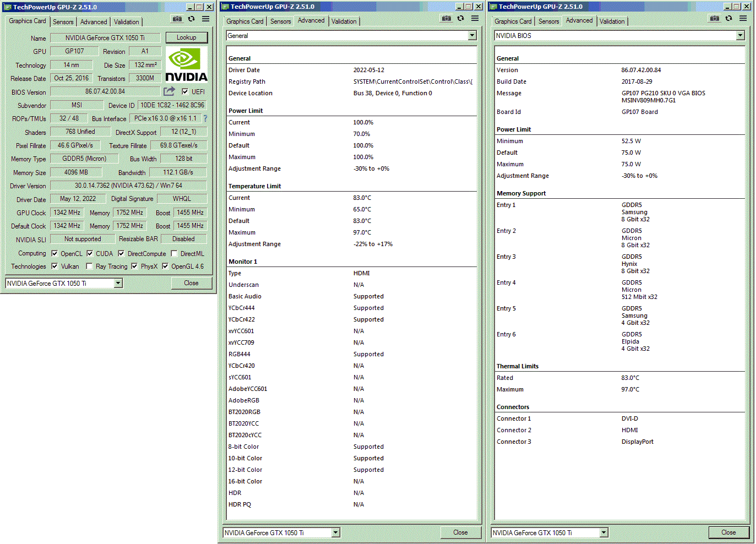Click Close button in left GPU-Z window

coord(191,283)
